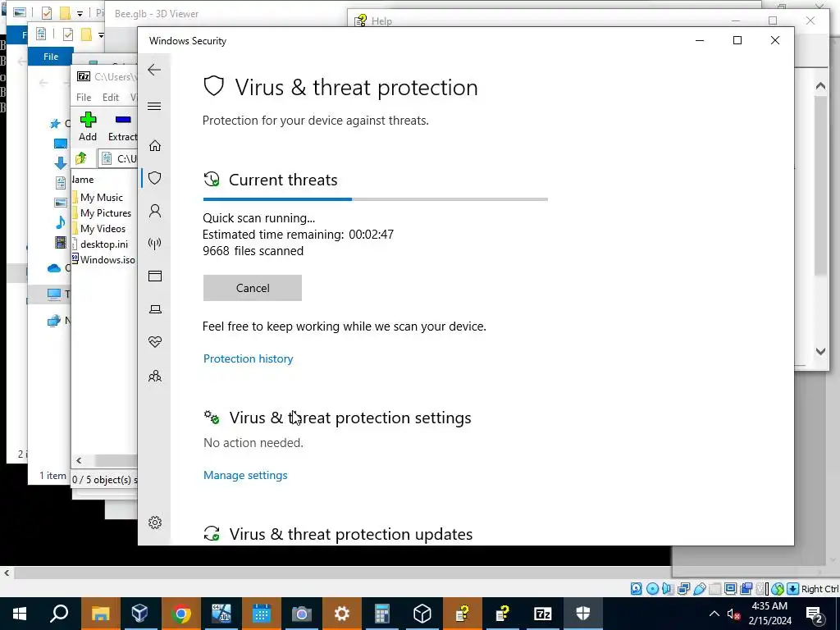Image resolution: width=840 pixels, height=630 pixels.
Task: Open Protection history link
Action: tap(248, 358)
